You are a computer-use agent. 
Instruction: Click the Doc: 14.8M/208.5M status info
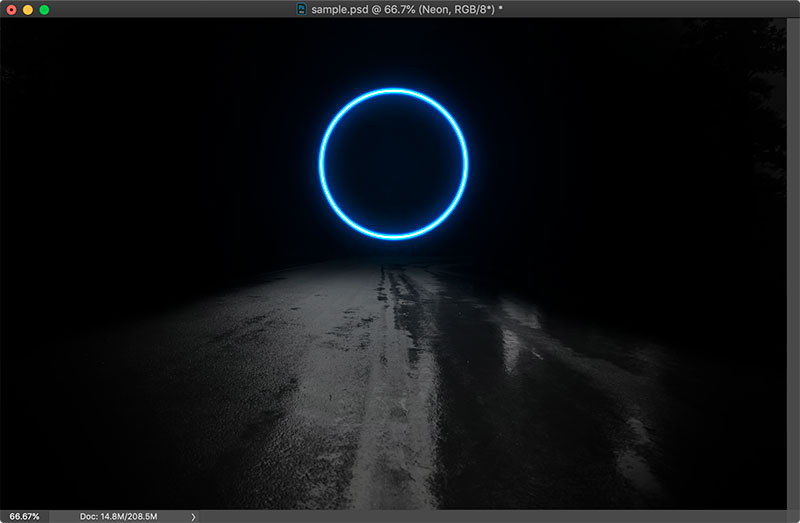click(x=125, y=516)
